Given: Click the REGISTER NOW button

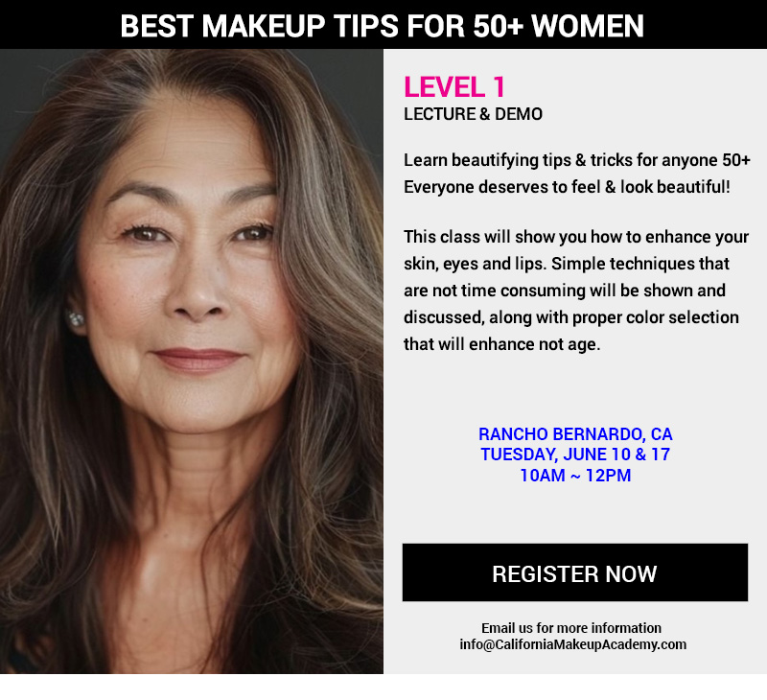Looking at the screenshot, I should click(x=574, y=572).
